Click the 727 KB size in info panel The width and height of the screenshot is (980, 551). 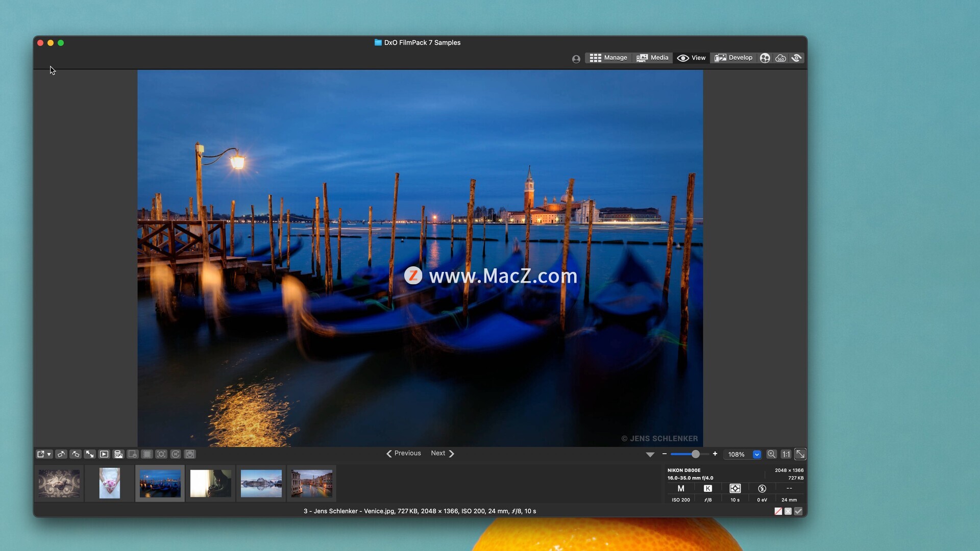796,478
